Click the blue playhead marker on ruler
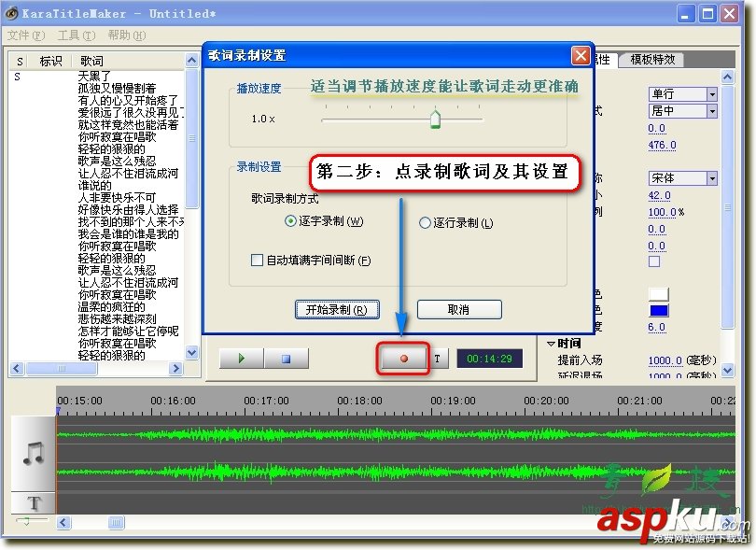 (58, 411)
